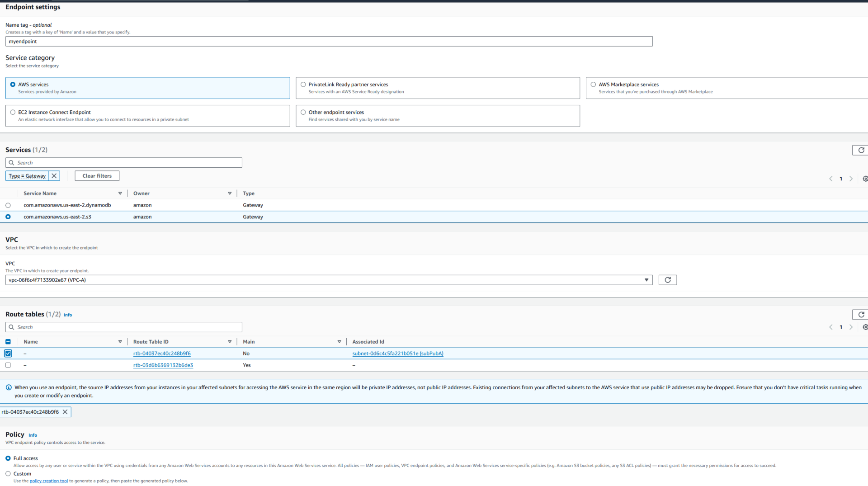Viewport: 868px width, 486px height.
Task: Toggle the select-all checkbox for route tables
Action: (x=8, y=341)
